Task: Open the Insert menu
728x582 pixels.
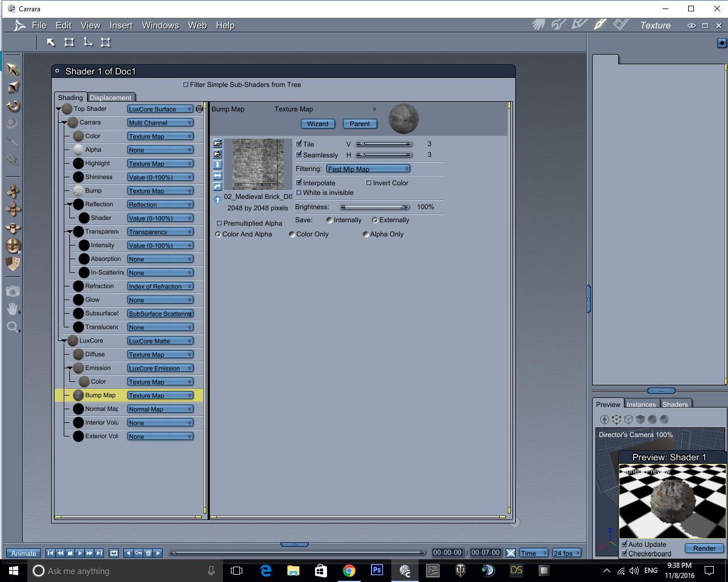Action: (121, 25)
